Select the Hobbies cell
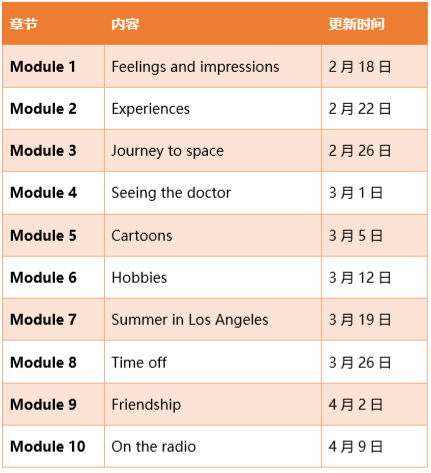This screenshot has height=473, width=431. [x=213, y=278]
